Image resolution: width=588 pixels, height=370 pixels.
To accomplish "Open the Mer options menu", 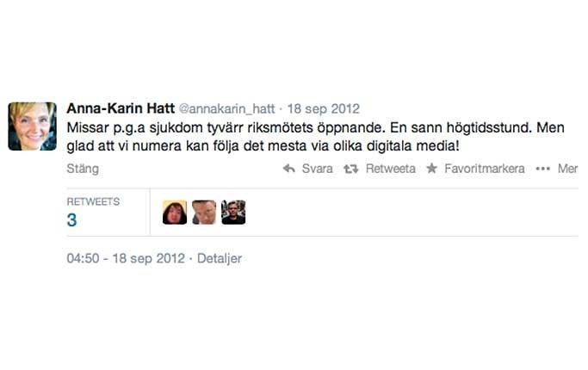I will [x=567, y=169].
